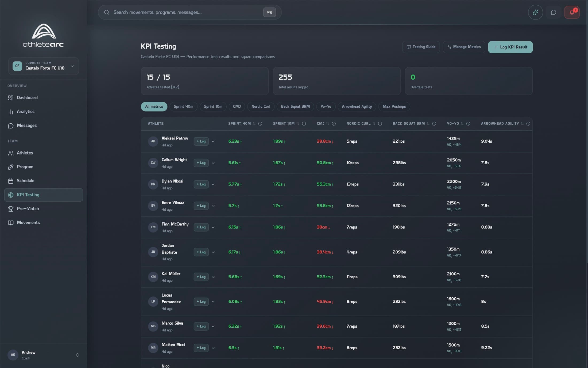Open Athletes in sidebar
Screen dimensions: 588x368
44,153
